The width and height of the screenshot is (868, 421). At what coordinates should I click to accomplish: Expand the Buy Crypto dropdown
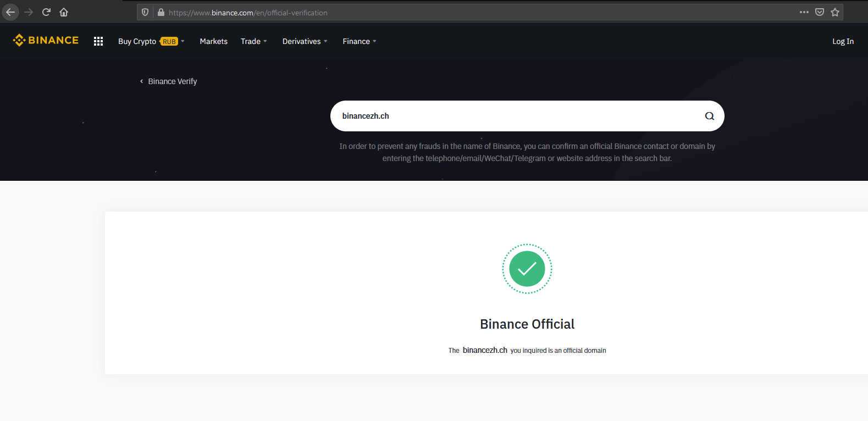(x=151, y=41)
